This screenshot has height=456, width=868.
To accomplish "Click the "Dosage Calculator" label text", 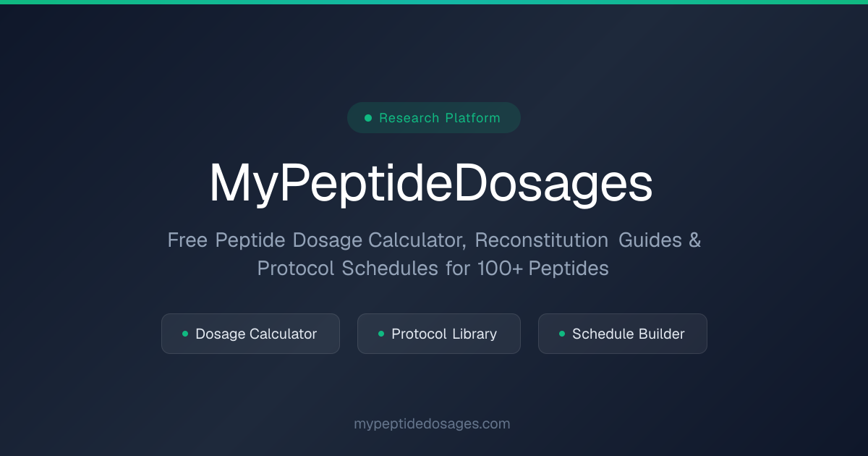I will pos(256,334).
